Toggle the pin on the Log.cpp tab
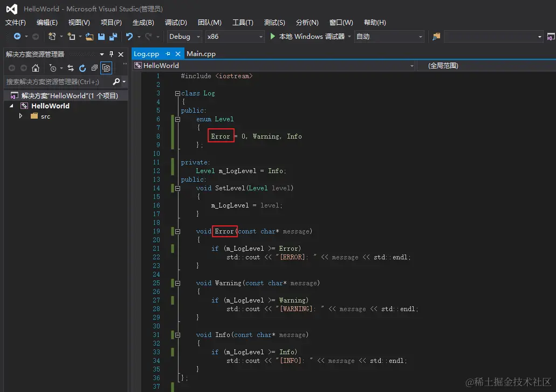 [x=168, y=54]
